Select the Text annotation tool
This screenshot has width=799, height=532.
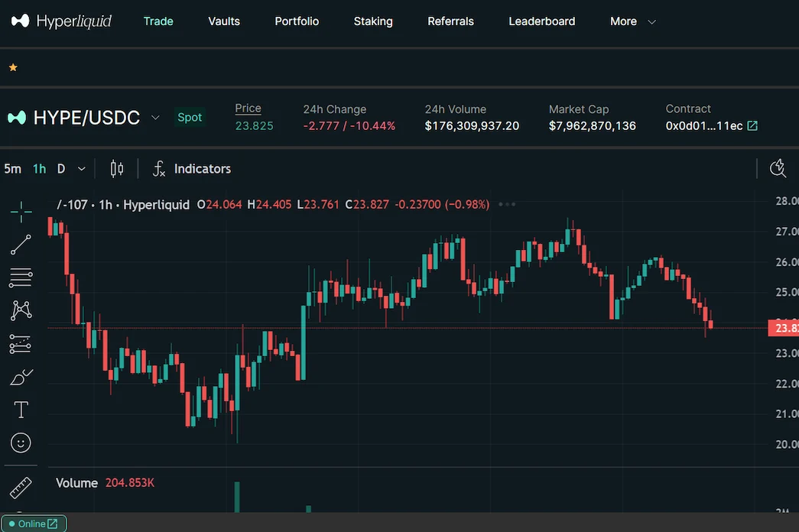(x=21, y=410)
